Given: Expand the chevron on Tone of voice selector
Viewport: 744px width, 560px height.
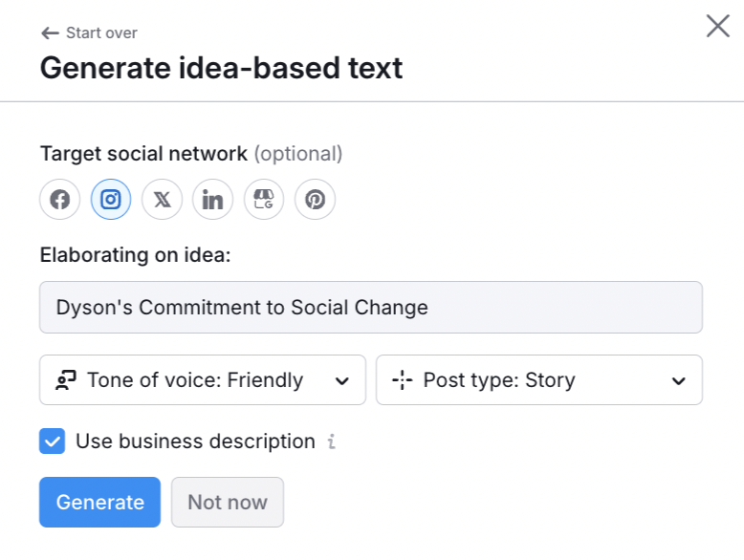Looking at the screenshot, I should click(x=341, y=381).
